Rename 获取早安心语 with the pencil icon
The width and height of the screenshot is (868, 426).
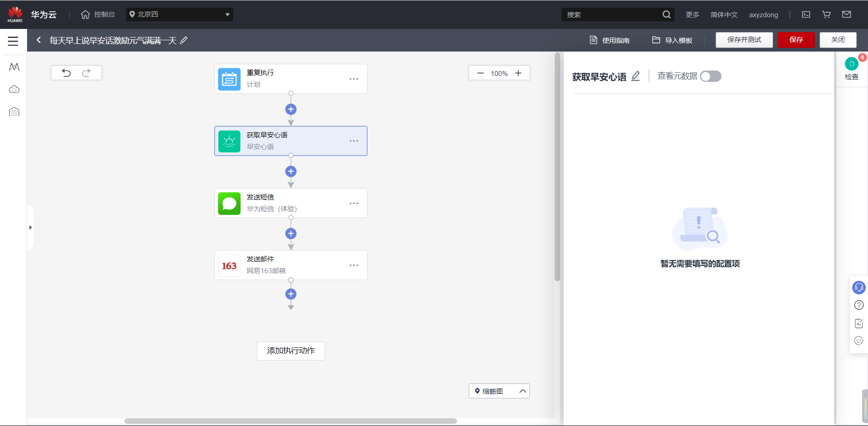[x=635, y=76]
